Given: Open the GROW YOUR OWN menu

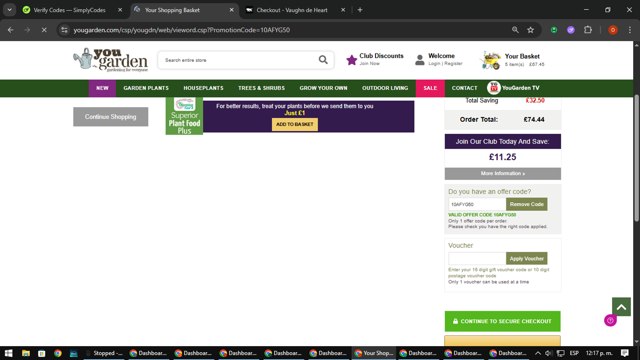Looking at the screenshot, I should pos(323,88).
